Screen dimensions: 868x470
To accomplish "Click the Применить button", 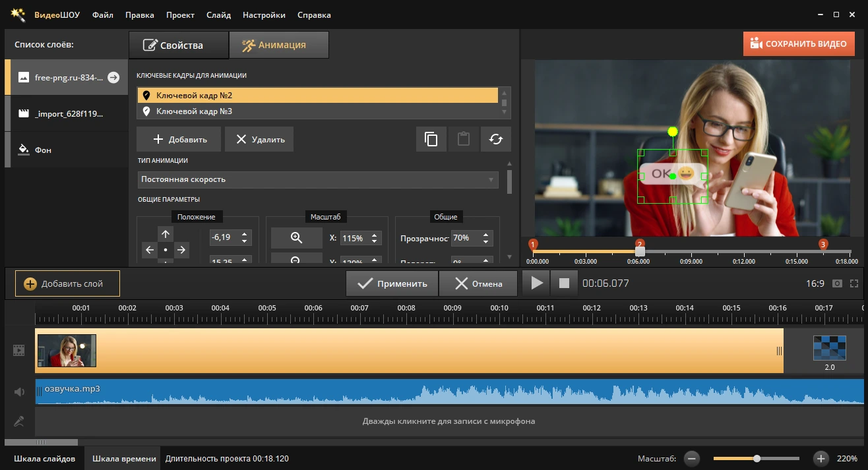I will 392,284.
